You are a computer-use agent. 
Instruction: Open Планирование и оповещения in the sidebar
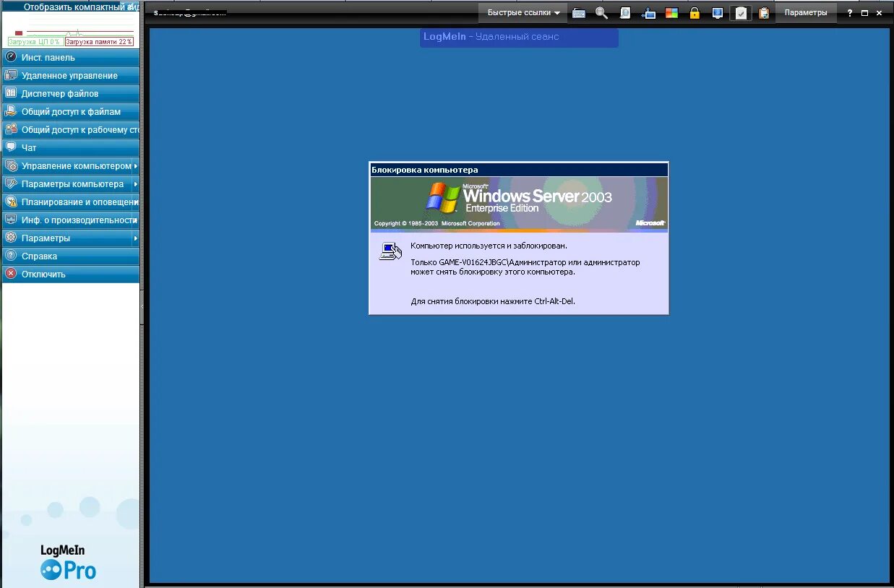[x=71, y=202]
